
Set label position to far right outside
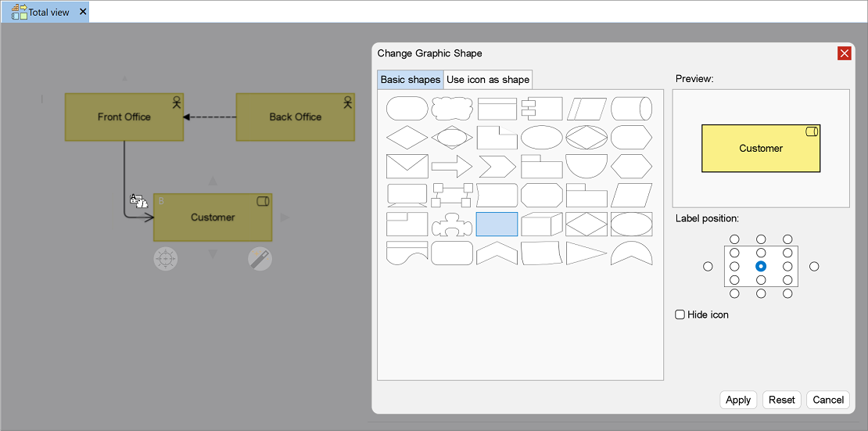814,267
